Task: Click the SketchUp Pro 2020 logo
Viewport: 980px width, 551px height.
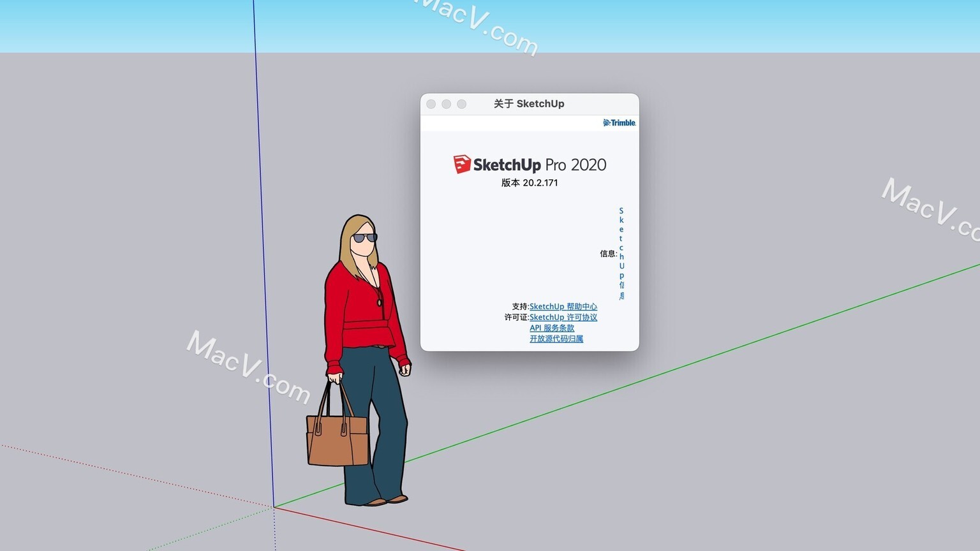Action: (530, 165)
